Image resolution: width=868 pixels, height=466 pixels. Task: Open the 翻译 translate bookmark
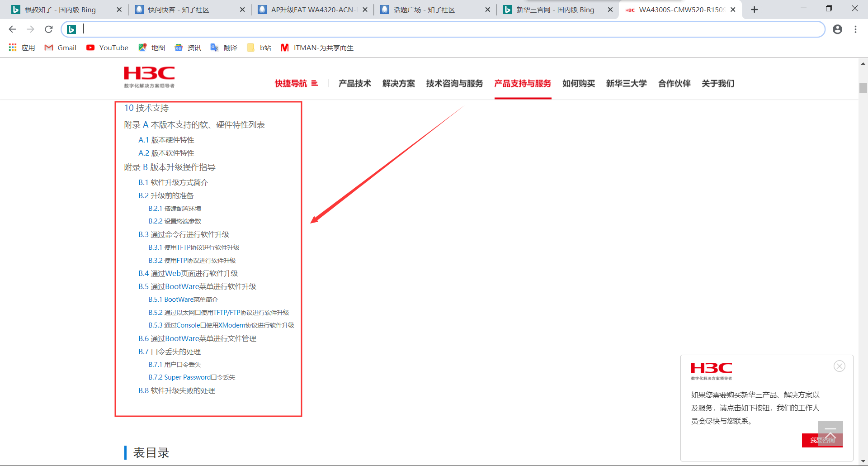point(224,48)
